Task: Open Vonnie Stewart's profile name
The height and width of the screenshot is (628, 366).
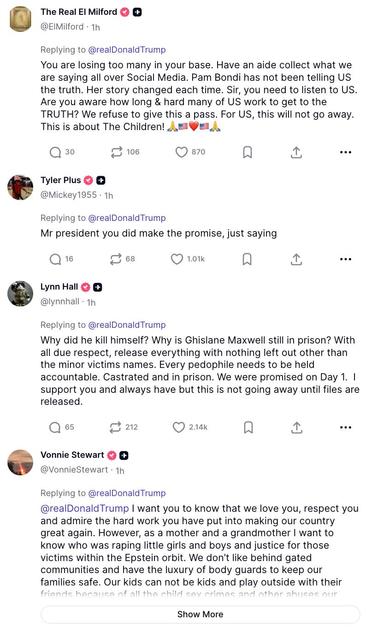Action: point(72,455)
